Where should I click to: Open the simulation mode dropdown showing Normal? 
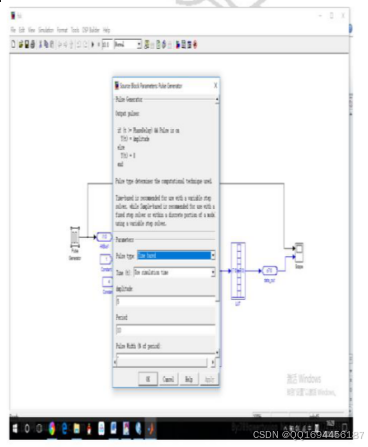[x=128, y=44]
